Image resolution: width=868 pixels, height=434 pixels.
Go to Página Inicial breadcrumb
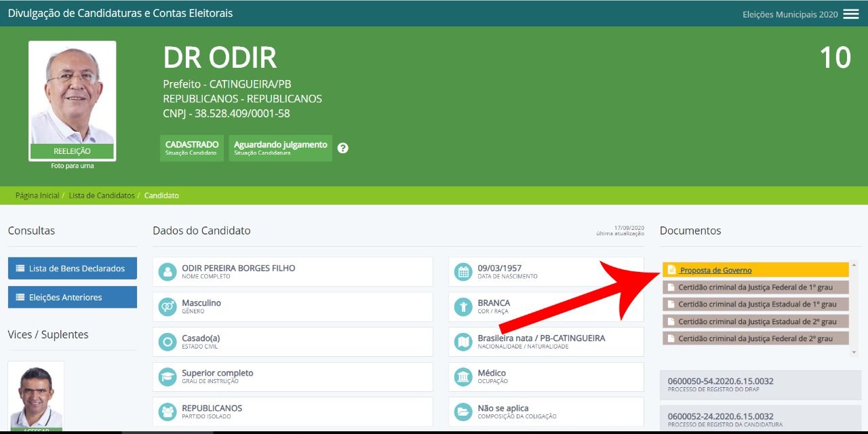[37, 195]
